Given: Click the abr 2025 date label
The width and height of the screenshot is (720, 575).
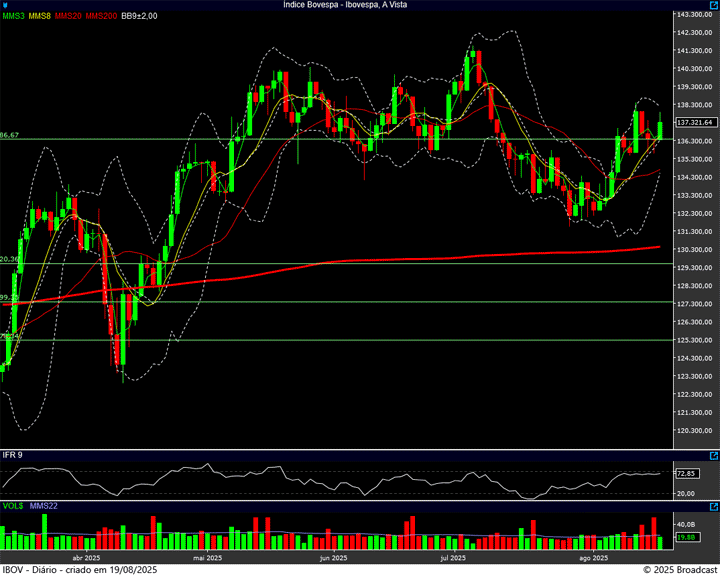Looking at the screenshot, I should (x=86, y=558).
